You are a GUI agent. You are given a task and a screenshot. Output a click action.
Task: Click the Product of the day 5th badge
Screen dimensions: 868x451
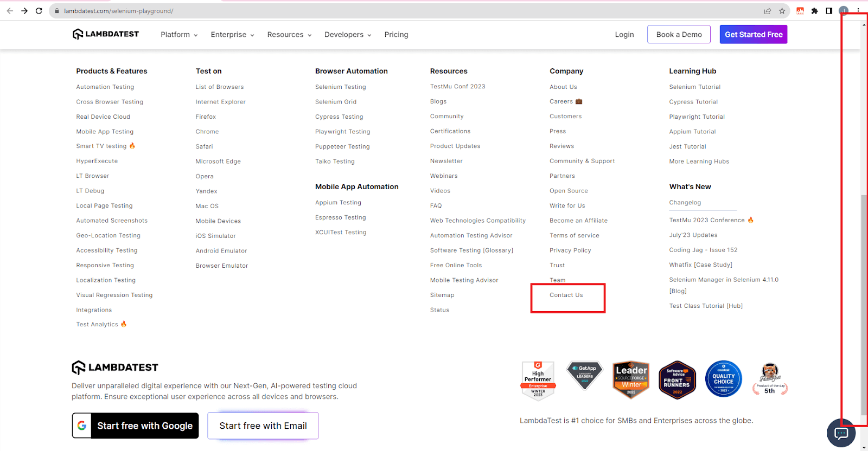click(x=770, y=379)
